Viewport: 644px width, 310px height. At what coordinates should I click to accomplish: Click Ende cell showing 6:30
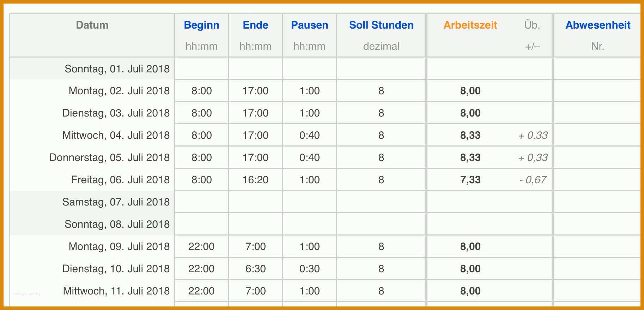(256, 269)
